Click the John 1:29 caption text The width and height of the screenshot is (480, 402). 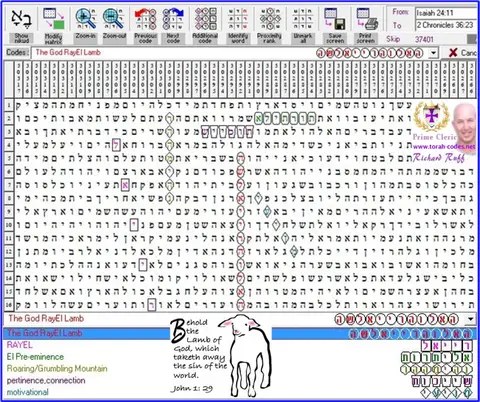tap(192, 389)
